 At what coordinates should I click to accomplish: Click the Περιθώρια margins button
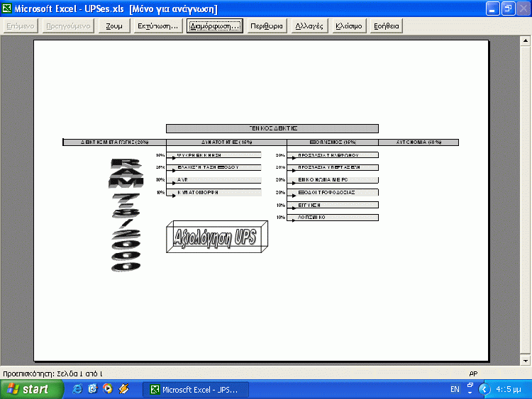point(266,26)
